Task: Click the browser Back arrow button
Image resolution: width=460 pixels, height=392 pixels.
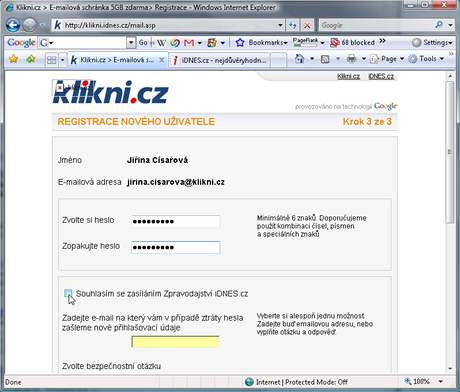Action: (13, 25)
